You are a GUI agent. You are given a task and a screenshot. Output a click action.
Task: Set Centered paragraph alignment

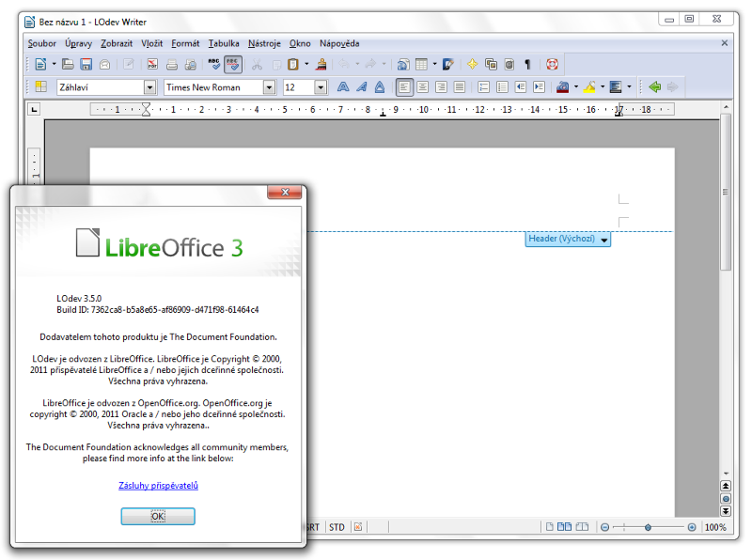tap(422, 86)
